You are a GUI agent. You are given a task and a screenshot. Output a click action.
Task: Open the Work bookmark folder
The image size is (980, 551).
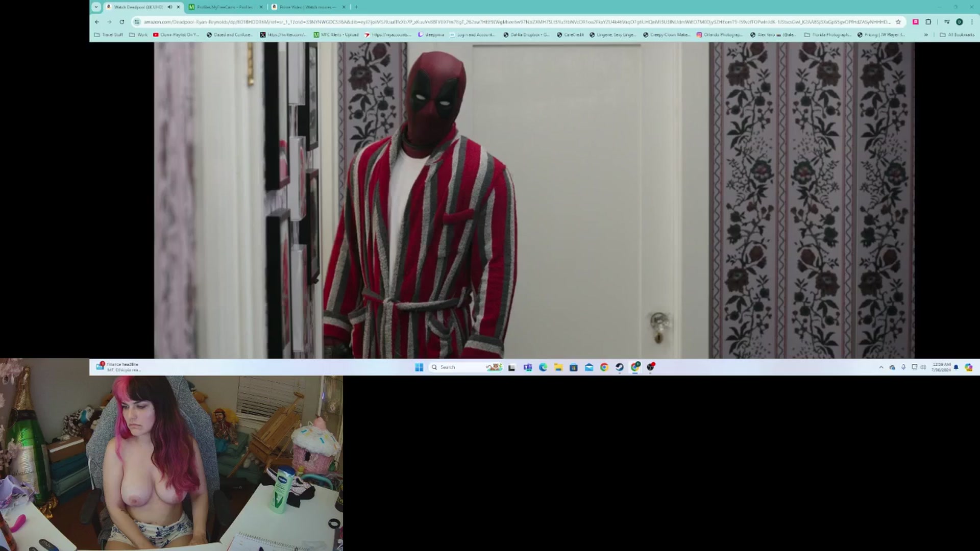pyautogui.click(x=138, y=35)
